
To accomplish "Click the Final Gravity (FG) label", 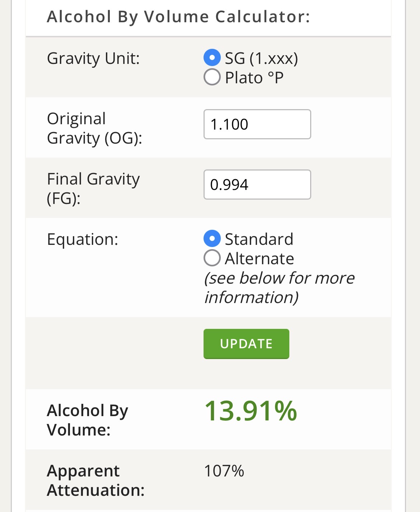I will click(93, 188).
